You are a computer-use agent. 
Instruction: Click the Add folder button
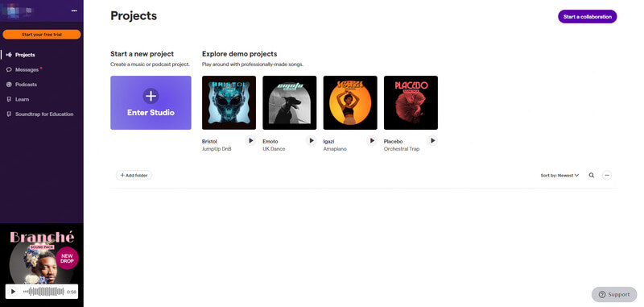click(134, 175)
